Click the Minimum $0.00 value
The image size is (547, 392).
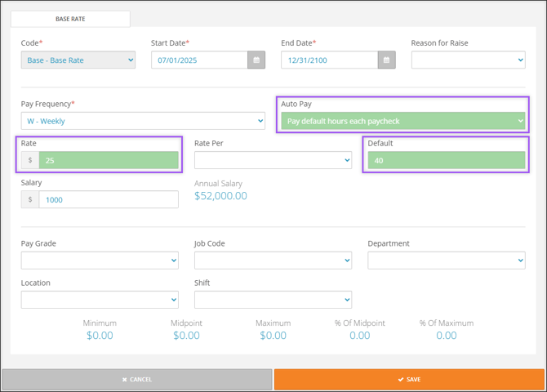coord(100,336)
